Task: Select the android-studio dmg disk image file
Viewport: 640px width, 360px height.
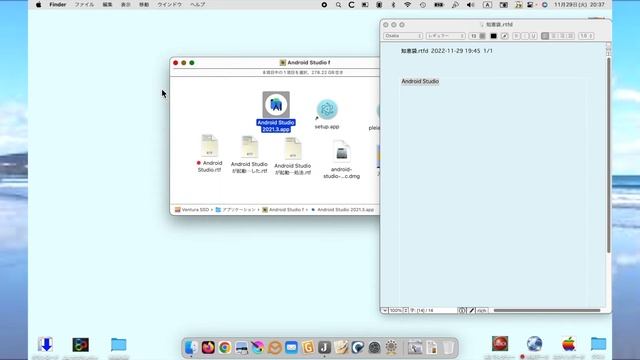Action: click(x=342, y=151)
